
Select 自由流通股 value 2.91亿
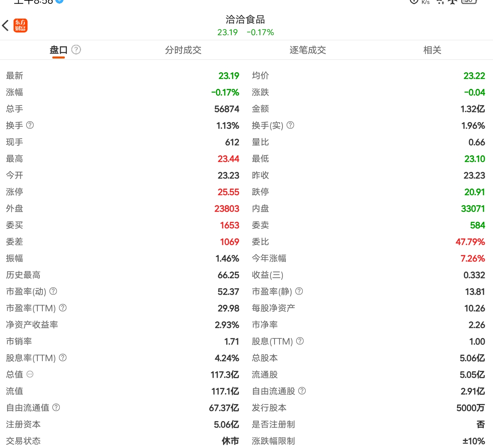[473, 392]
